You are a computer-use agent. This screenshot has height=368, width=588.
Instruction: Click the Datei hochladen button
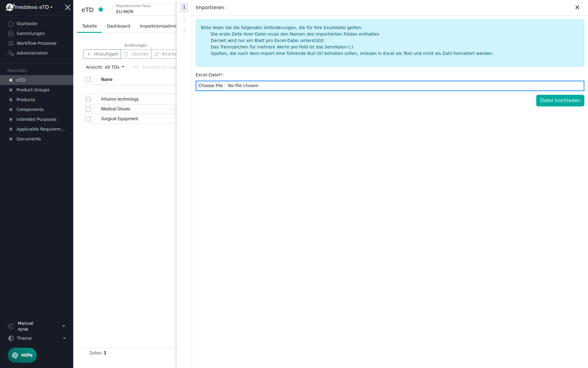[x=560, y=101]
